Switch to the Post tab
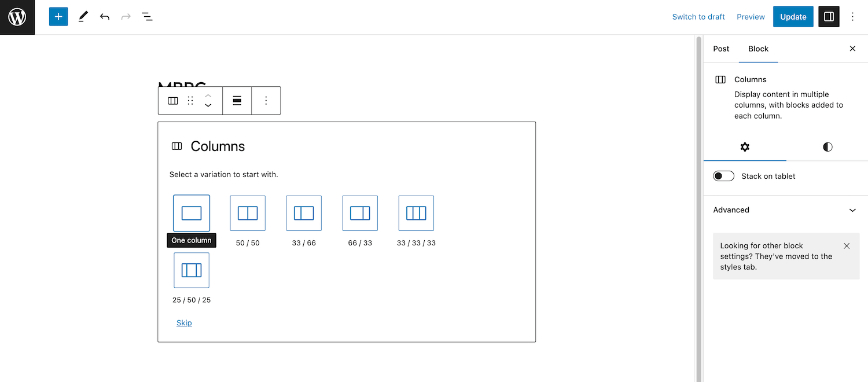The width and height of the screenshot is (868, 382). tap(721, 49)
